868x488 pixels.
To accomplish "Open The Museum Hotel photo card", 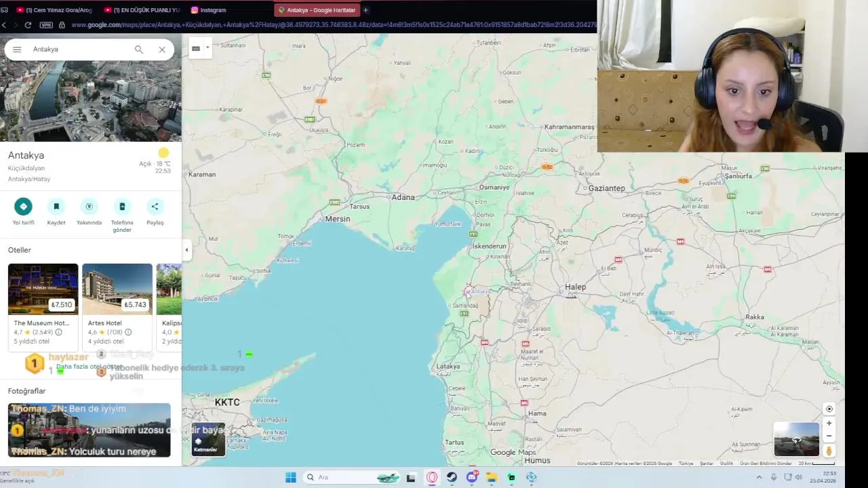I will (43, 289).
